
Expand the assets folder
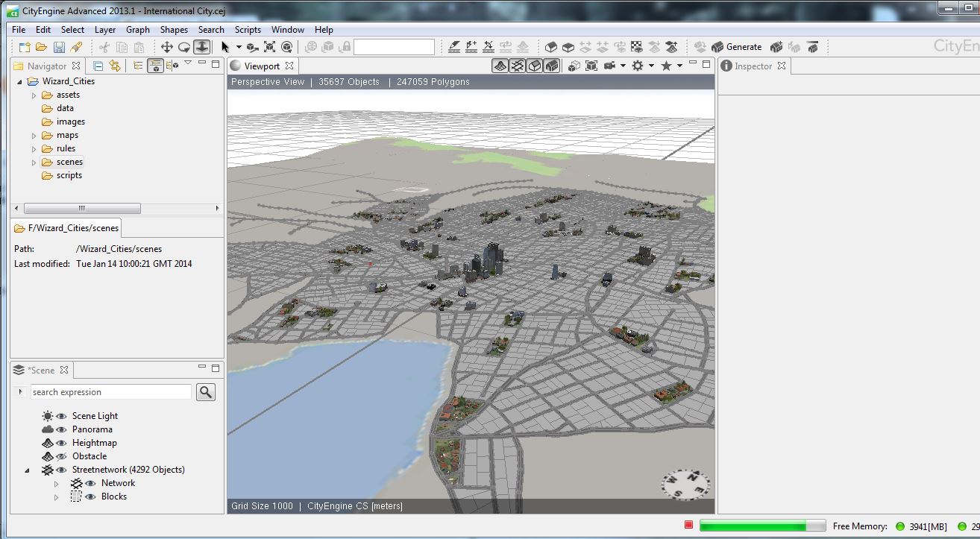[34, 95]
